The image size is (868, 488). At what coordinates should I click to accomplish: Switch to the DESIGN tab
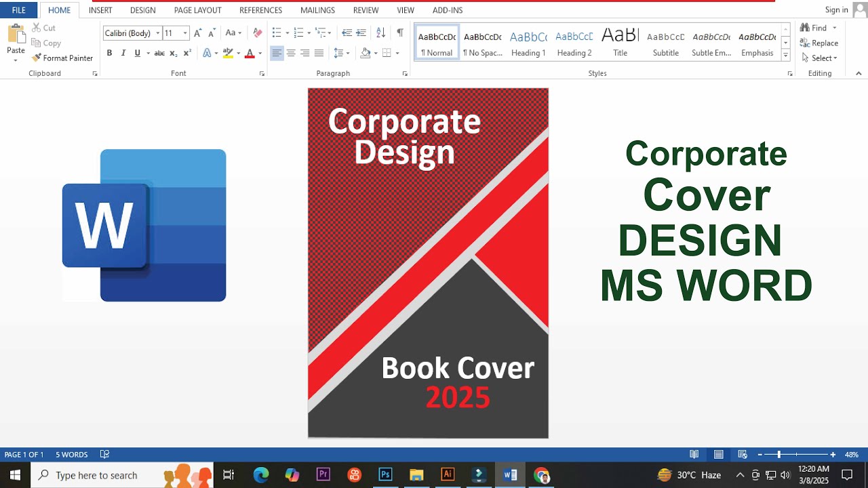click(x=142, y=10)
